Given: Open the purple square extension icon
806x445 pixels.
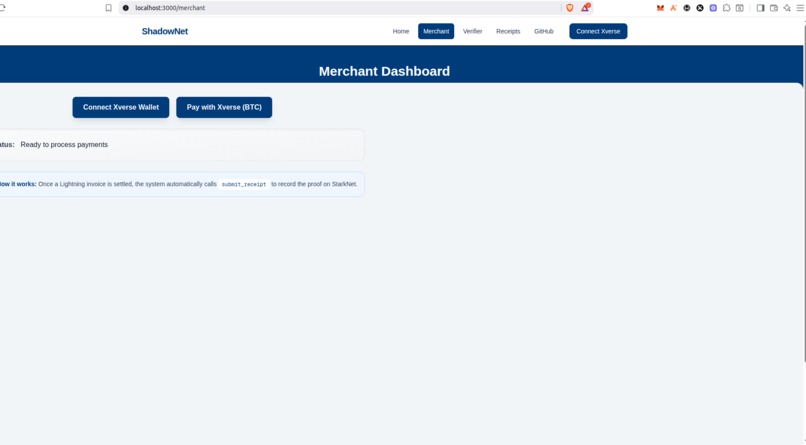Looking at the screenshot, I should (713, 8).
